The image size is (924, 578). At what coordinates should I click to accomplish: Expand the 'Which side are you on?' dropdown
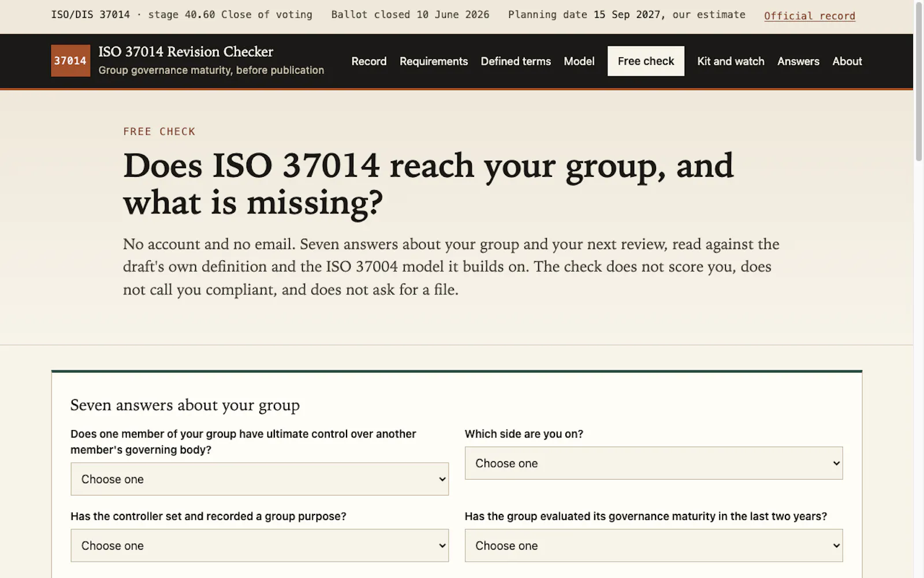click(654, 463)
